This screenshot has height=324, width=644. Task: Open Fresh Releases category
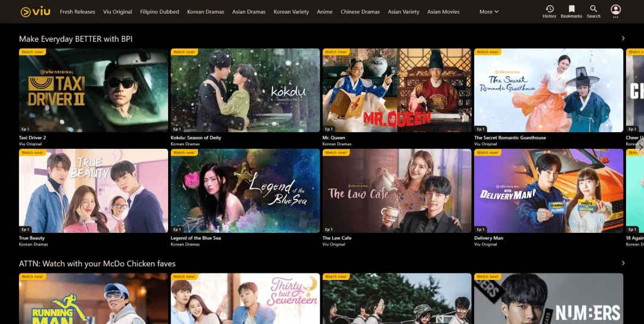click(77, 12)
